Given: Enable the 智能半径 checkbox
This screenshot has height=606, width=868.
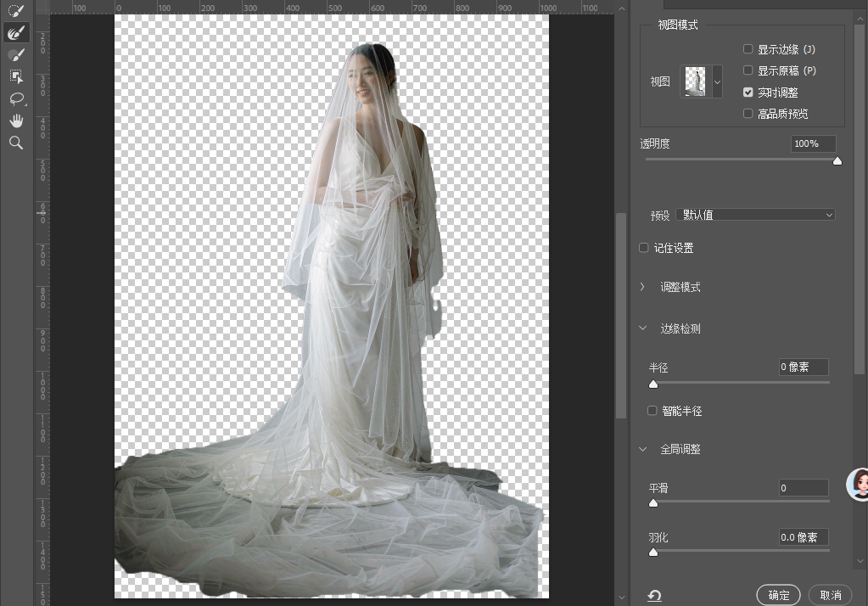Looking at the screenshot, I should tap(652, 411).
